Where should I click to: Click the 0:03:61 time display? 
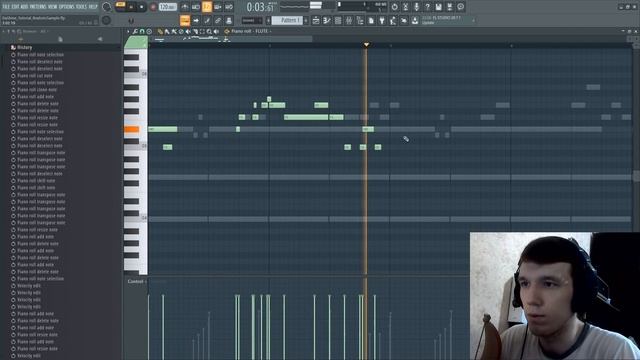(x=260, y=7)
